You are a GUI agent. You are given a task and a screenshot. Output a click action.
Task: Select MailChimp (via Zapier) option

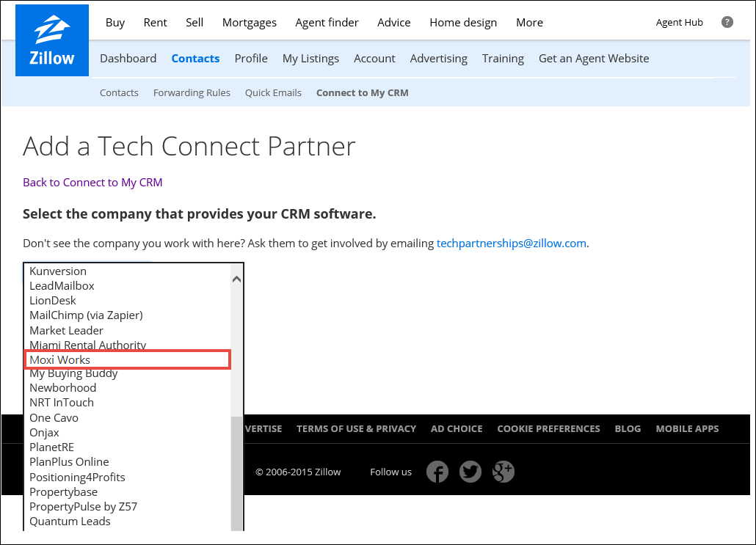tap(128, 315)
